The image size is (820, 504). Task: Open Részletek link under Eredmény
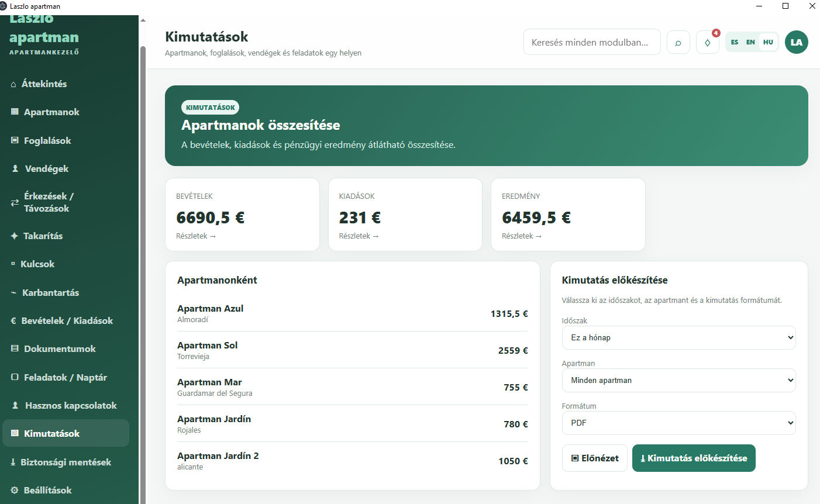click(522, 236)
